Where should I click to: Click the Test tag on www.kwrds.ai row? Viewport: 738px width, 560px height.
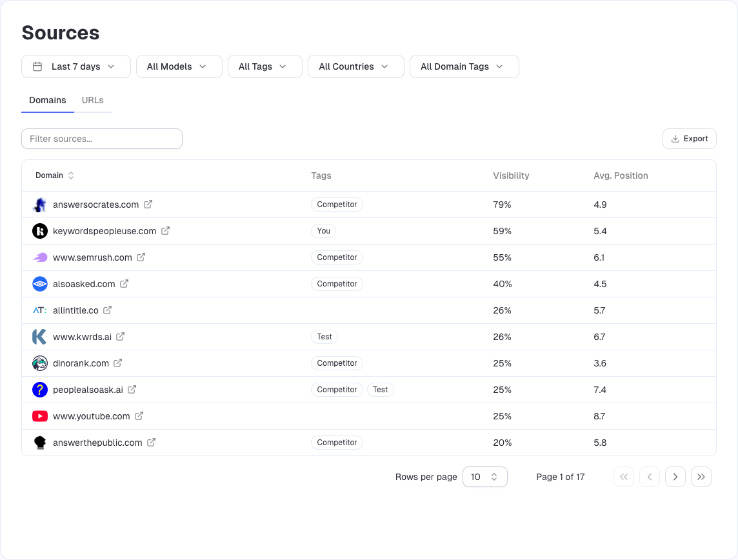coord(324,337)
